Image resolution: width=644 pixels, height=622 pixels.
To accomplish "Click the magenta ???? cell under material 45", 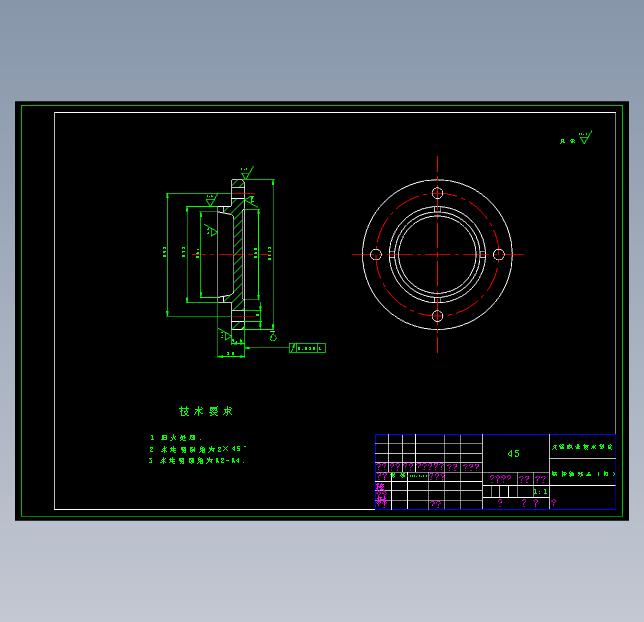I will pos(500,479).
